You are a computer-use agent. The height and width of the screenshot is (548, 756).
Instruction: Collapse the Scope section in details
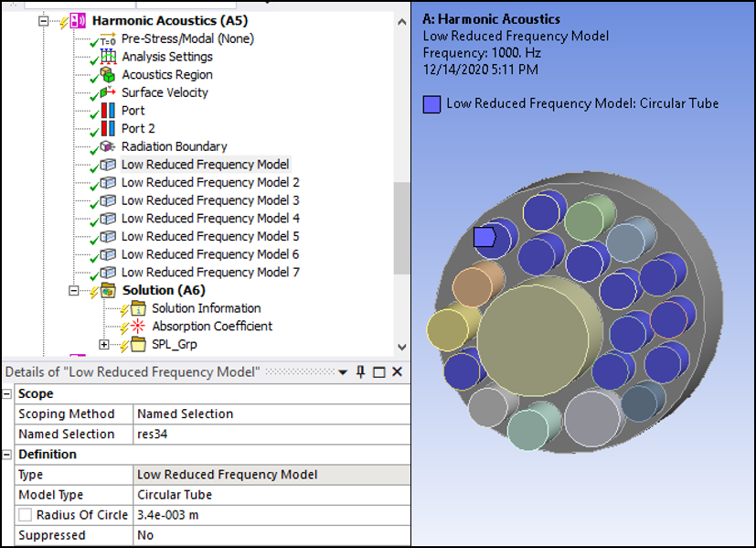[7, 393]
